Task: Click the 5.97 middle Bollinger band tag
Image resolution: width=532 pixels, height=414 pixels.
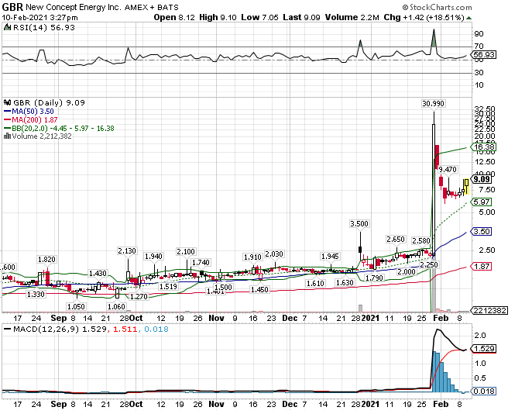Action: [482, 202]
